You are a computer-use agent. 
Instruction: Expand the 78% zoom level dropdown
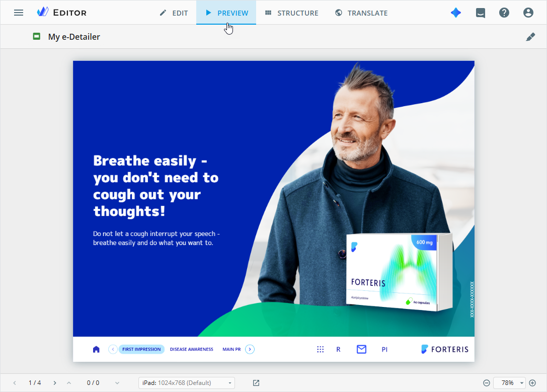[x=509, y=383]
